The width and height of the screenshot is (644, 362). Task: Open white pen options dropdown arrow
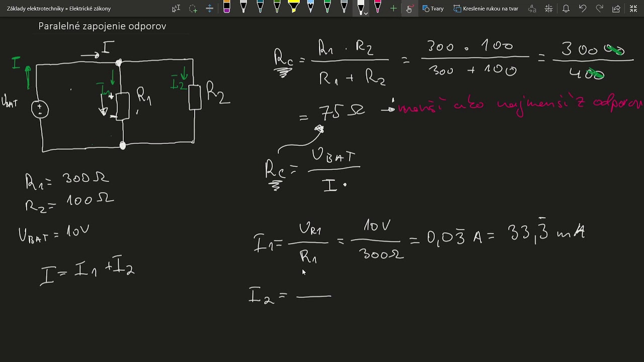[x=366, y=13]
